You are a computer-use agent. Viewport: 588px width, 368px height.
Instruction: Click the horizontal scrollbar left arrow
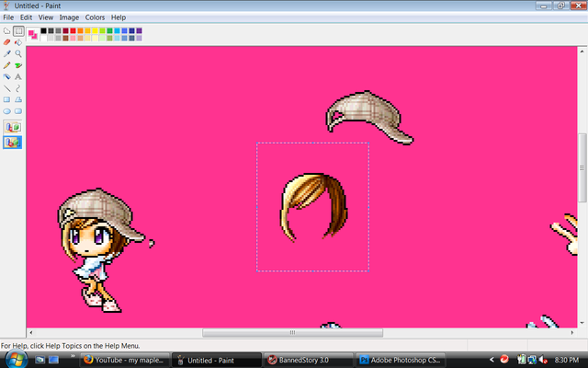(31, 333)
